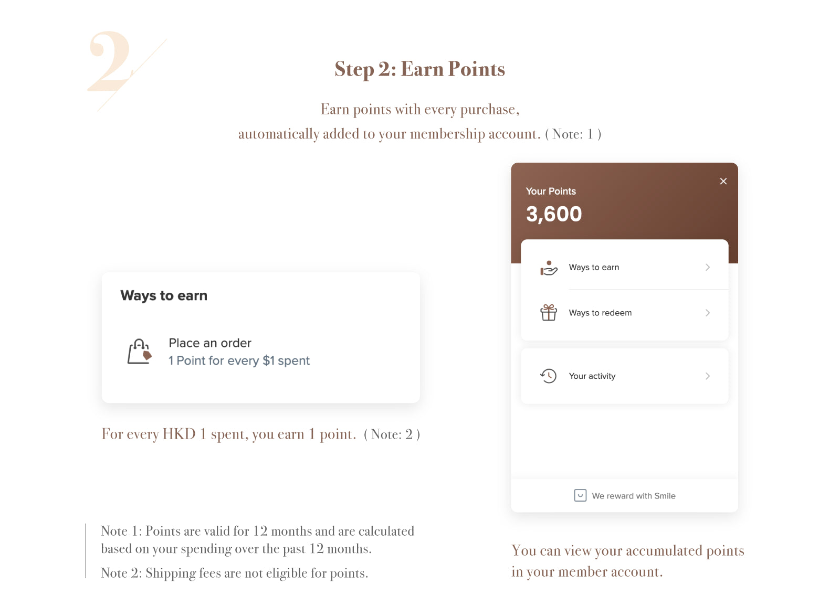Click the Step 2: Earn Points heading

click(x=420, y=69)
